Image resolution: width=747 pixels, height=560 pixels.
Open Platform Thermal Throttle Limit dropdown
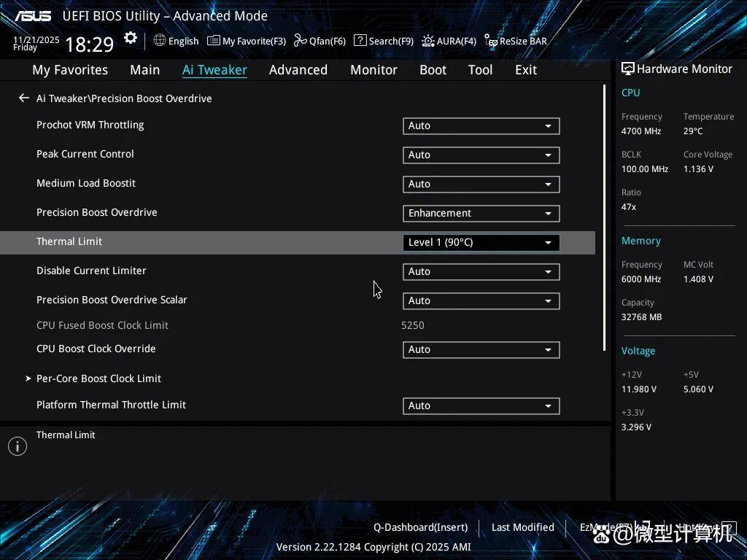click(x=481, y=406)
